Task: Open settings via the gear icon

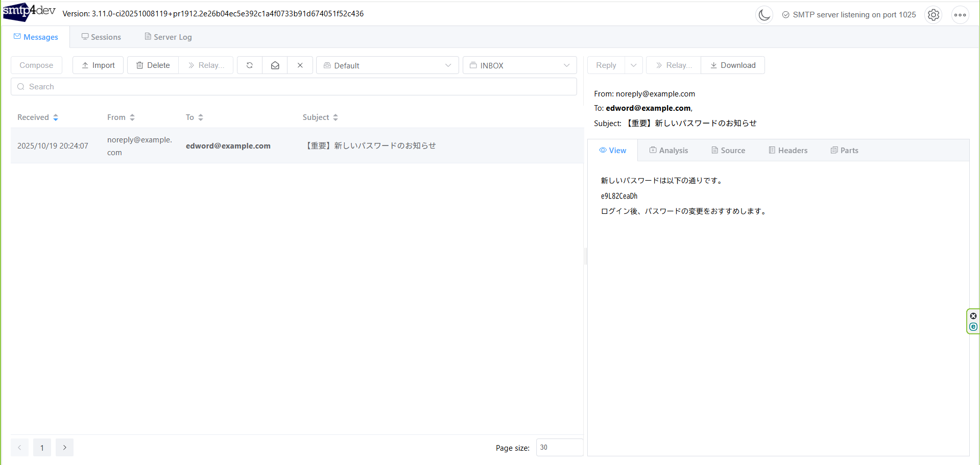Action: [x=934, y=15]
